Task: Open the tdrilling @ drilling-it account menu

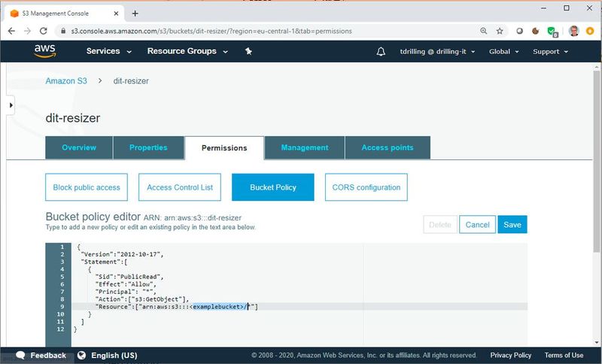Action: click(437, 51)
